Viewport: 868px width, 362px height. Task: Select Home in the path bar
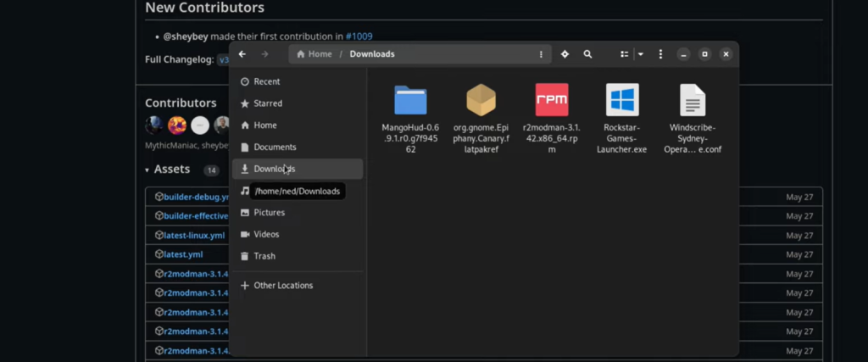(x=314, y=54)
